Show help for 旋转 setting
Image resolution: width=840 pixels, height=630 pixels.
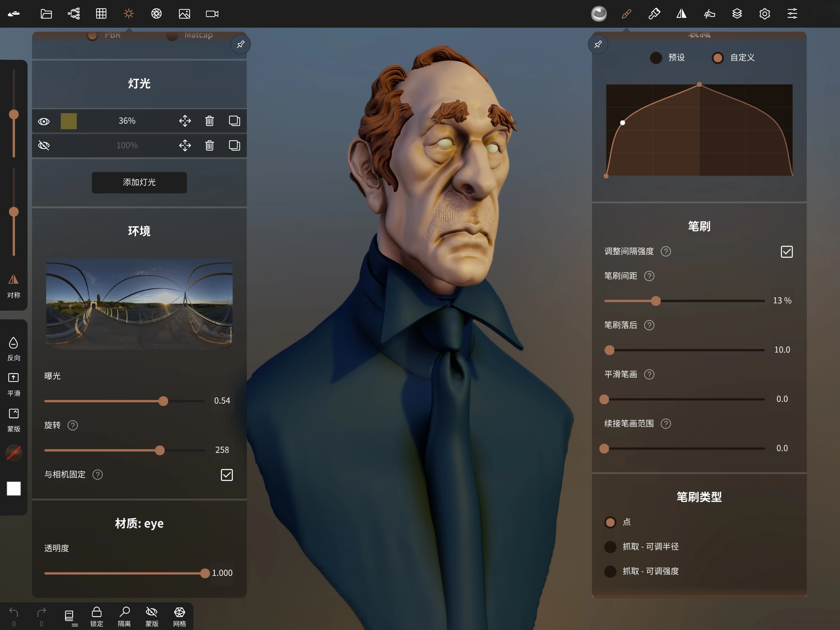(73, 425)
